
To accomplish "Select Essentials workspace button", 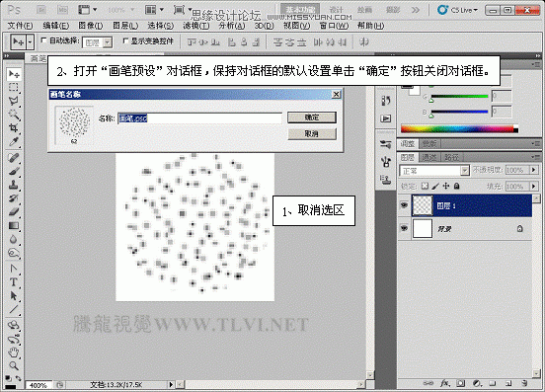I will [301, 10].
